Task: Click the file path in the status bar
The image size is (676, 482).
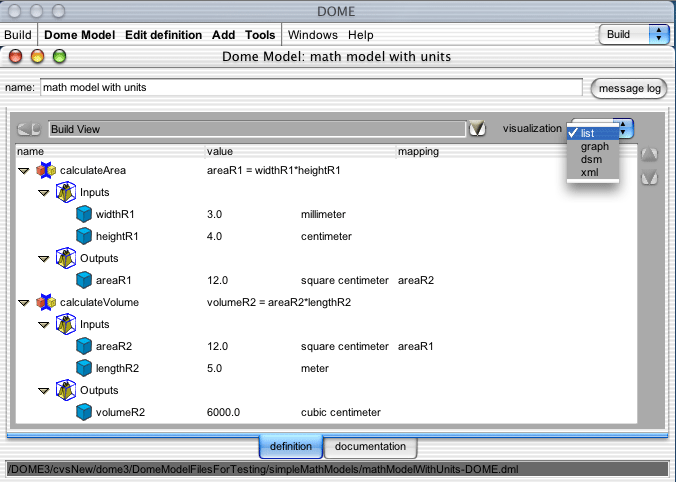Action: pyautogui.click(x=263, y=469)
